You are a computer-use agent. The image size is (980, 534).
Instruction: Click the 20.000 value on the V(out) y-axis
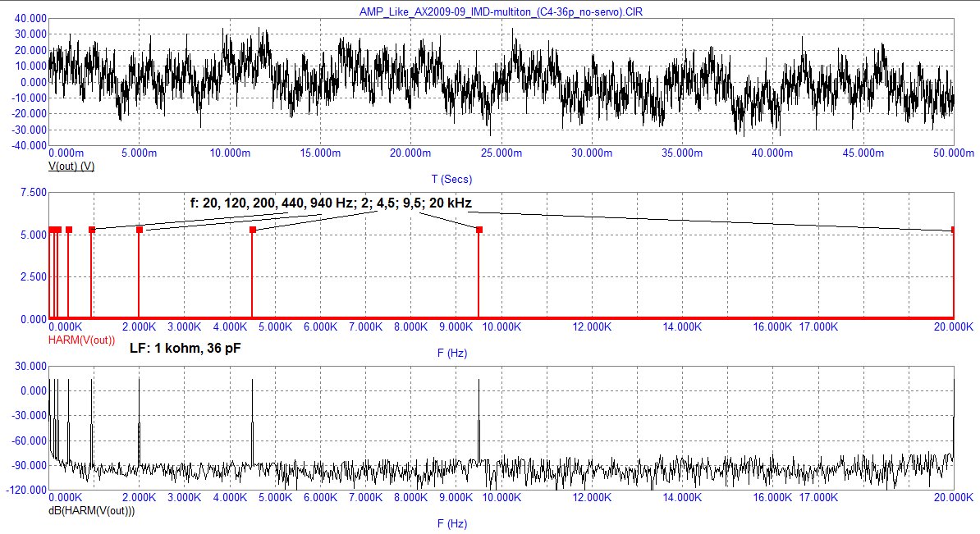coord(30,51)
